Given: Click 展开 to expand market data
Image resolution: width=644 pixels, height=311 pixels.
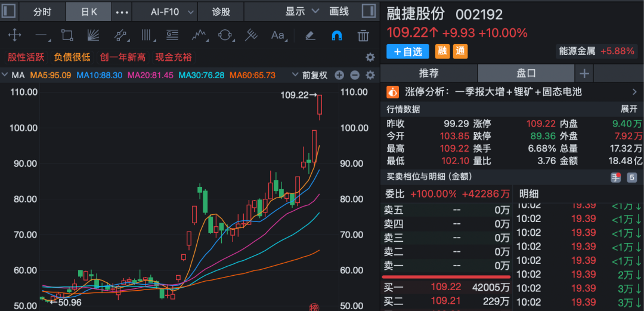Looking at the screenshot, I should point(628,109).
